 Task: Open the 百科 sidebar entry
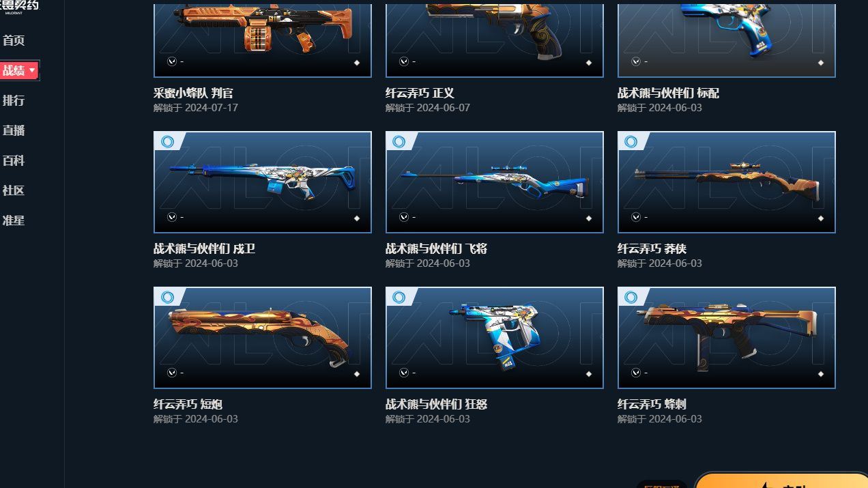click(14, 160)
